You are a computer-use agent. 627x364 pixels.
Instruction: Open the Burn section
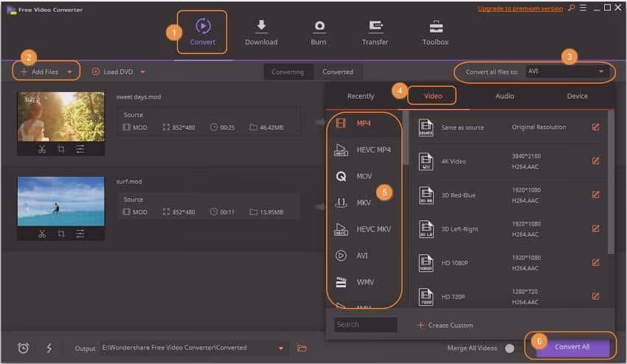pyautogui.click(x=319, y=32)
